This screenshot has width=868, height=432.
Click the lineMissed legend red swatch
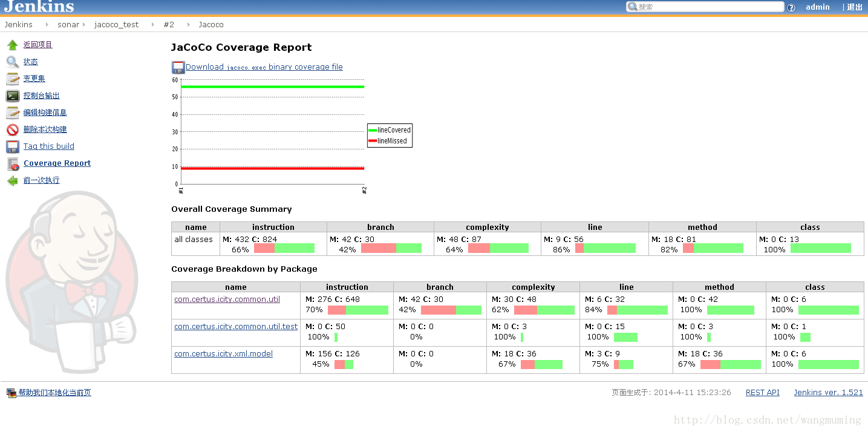pos(373,141)
